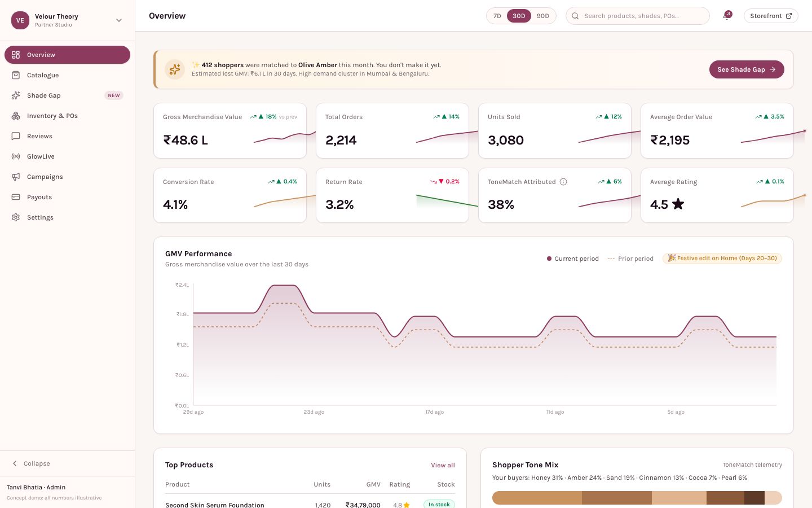Open the Return Rate card
Screen dimensions: 812x508
[392, 195]
